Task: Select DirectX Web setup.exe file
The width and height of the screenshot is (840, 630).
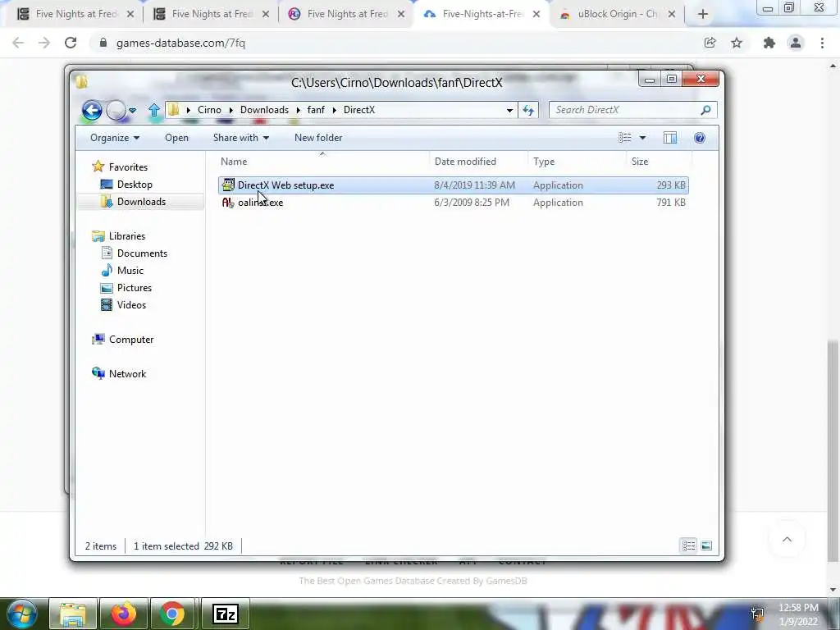Action: (453, 185)
